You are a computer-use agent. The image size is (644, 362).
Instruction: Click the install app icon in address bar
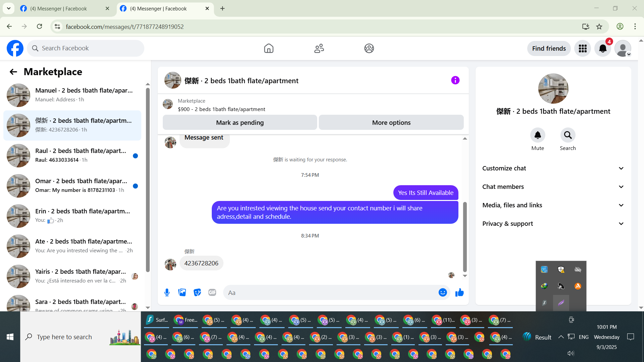[586, 27]
